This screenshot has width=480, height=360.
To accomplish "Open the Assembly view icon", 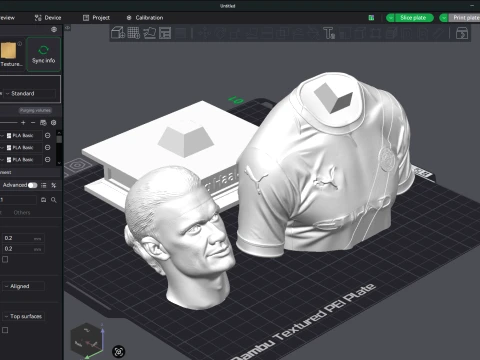I will click(462, 33).
